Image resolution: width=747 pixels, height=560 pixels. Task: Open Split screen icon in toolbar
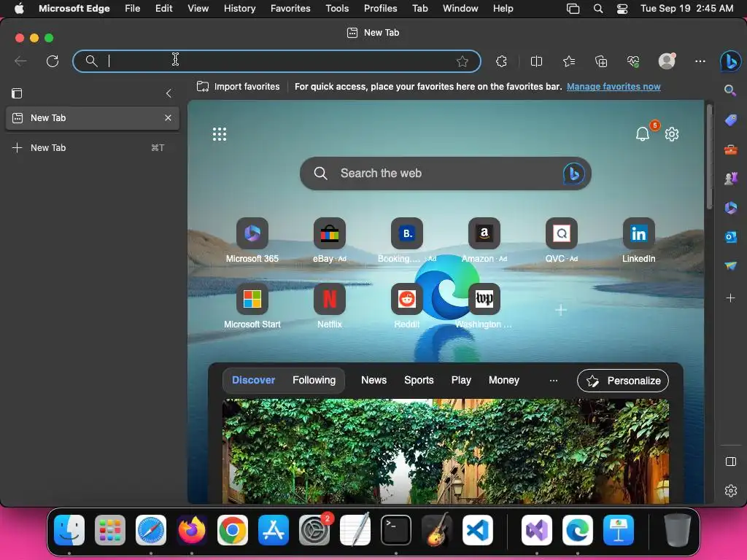pos(536,61)
